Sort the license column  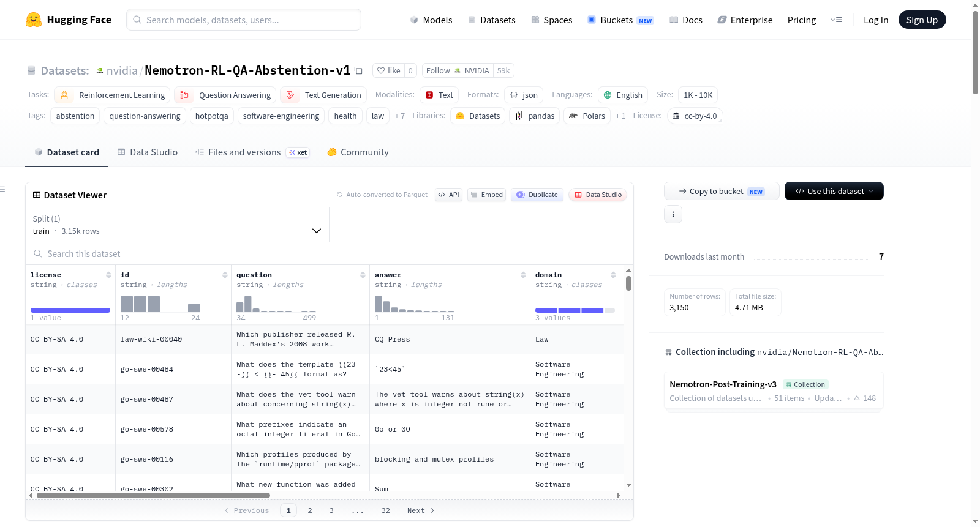click(x=108, y=275)
